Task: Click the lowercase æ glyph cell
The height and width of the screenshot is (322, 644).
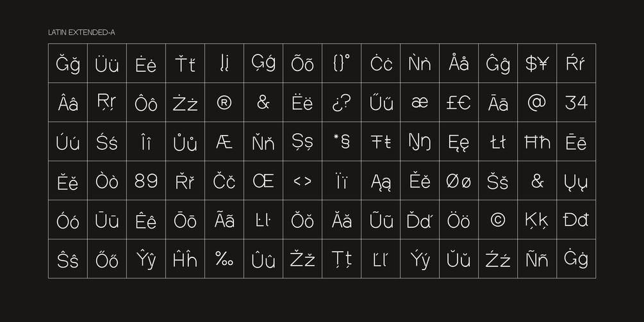Action: (x=420, y=102)
